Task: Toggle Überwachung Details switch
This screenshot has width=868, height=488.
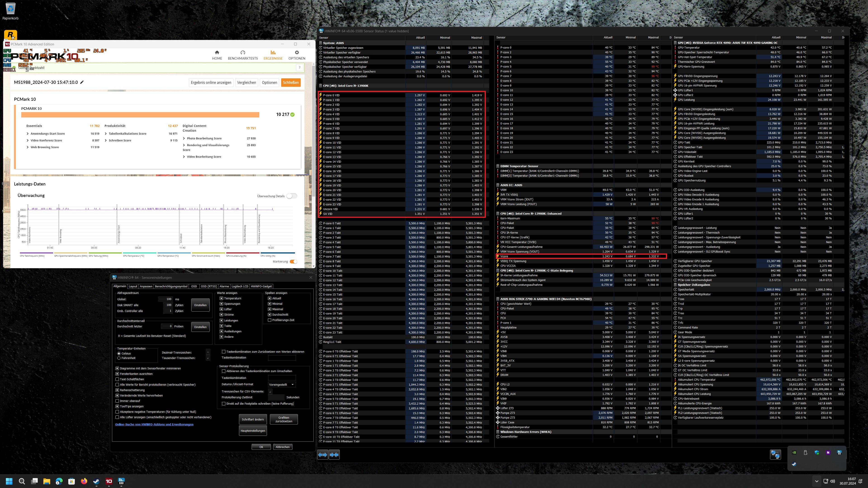Action: (x=291, y=196)
